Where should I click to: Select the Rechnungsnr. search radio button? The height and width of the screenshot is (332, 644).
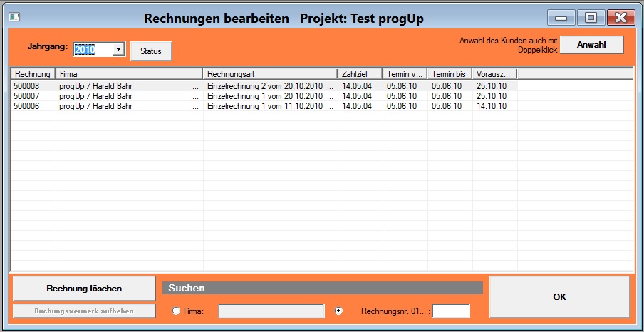(x=339, y=311)
